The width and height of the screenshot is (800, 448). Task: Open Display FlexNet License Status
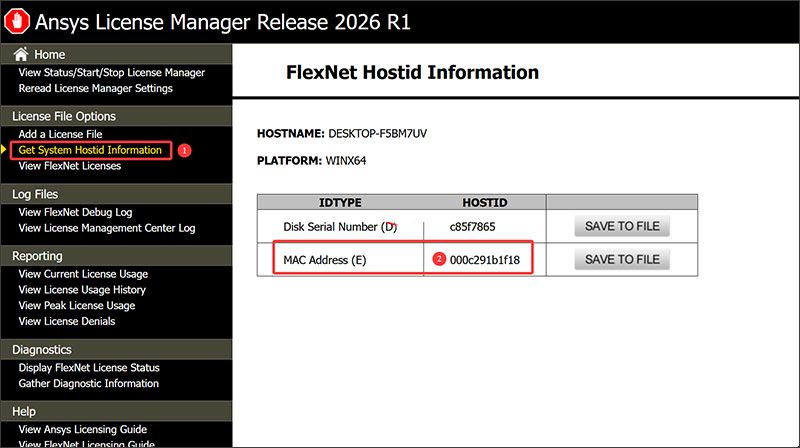(89, 368)
